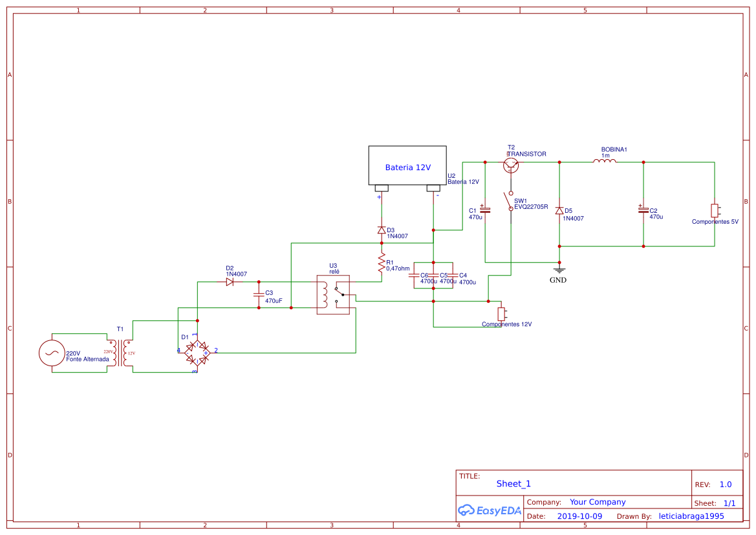The image size is (756, 535).
Task: Click the 'Fonte Alternada' label
Action: point(88,360)
